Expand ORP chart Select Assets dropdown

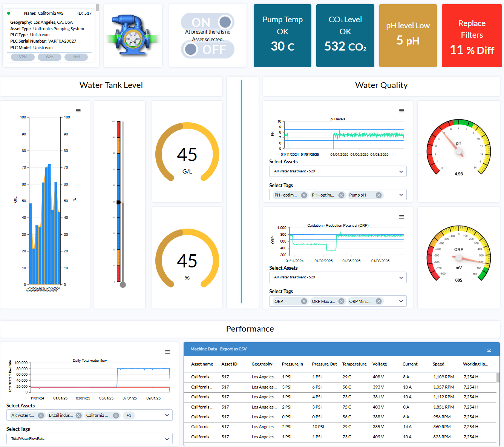point(401,278)
